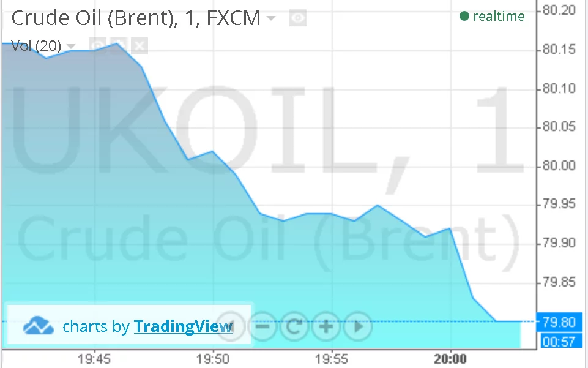Click the 20:00 marker on the time axis
The height and width of the screenshot is (368, 588).
[x=450, y=357]
